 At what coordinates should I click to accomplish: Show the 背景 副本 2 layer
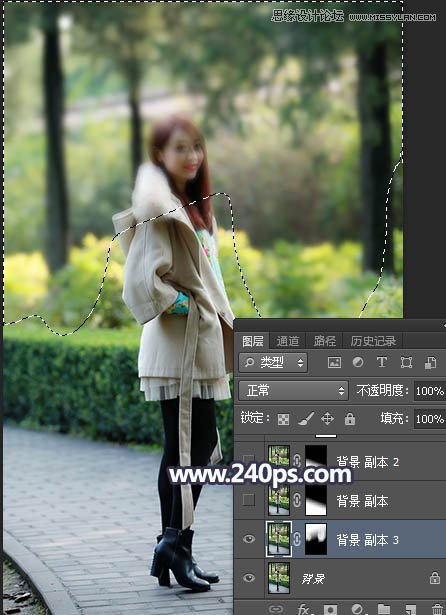tap(249, 459)
